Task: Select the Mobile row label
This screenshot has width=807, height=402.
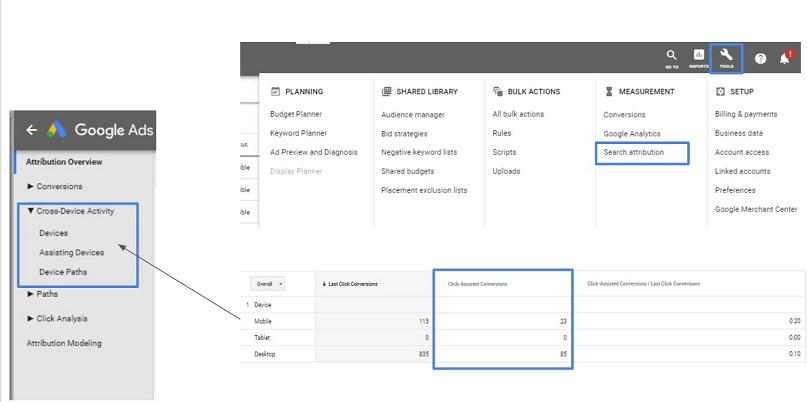Action: 262,321
